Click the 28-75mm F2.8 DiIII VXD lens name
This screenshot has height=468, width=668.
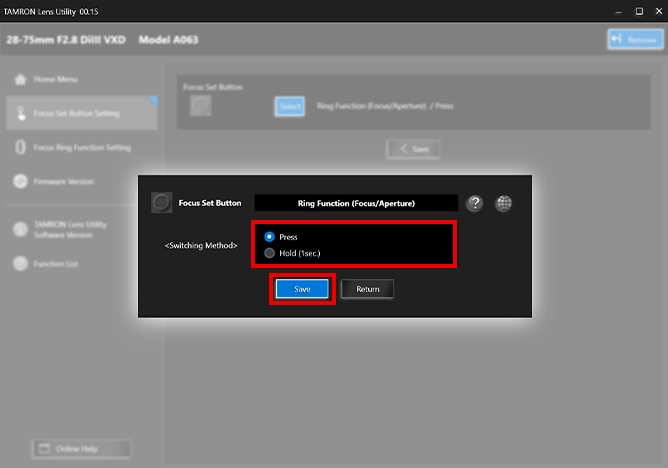coord(66,40)
